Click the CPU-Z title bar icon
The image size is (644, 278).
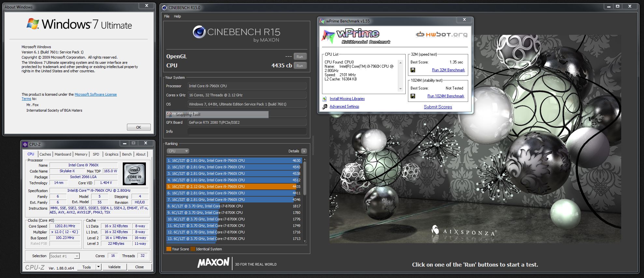[x=25, y=145]
